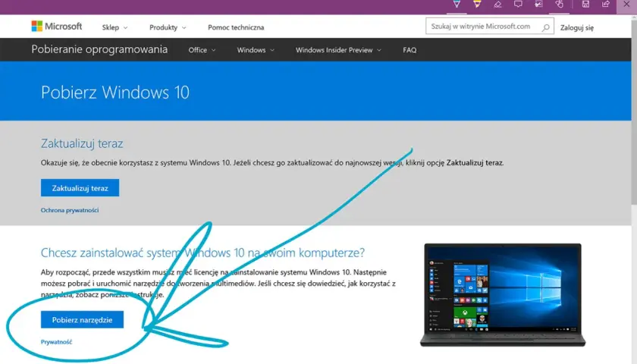Open Pobieranie oprogramowania home
This screenshot has height=364, width=637.
(99, 49)
